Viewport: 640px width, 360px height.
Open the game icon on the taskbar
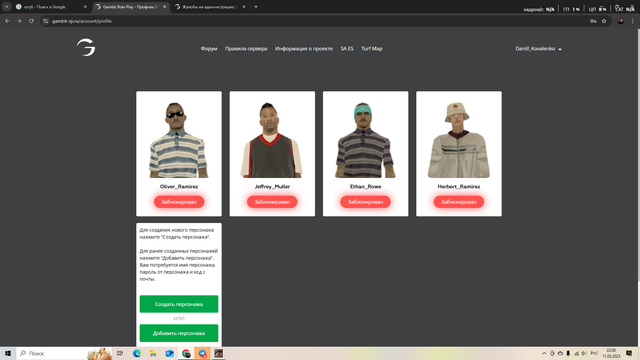coord(219,353)
